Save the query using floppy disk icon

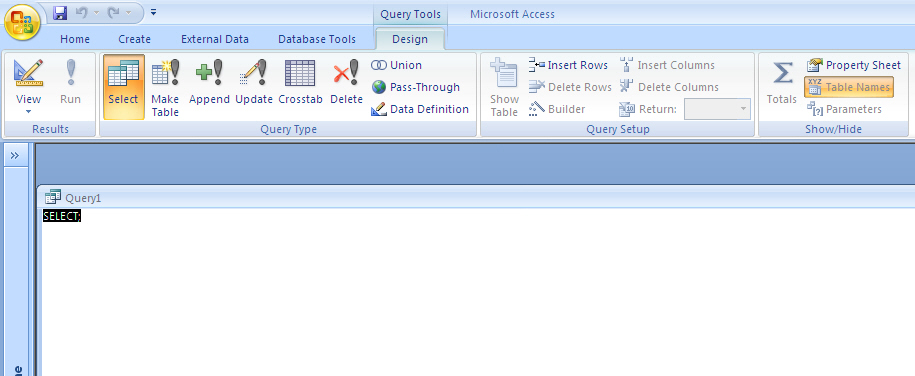pyautogui.click(x=60, y=12)
